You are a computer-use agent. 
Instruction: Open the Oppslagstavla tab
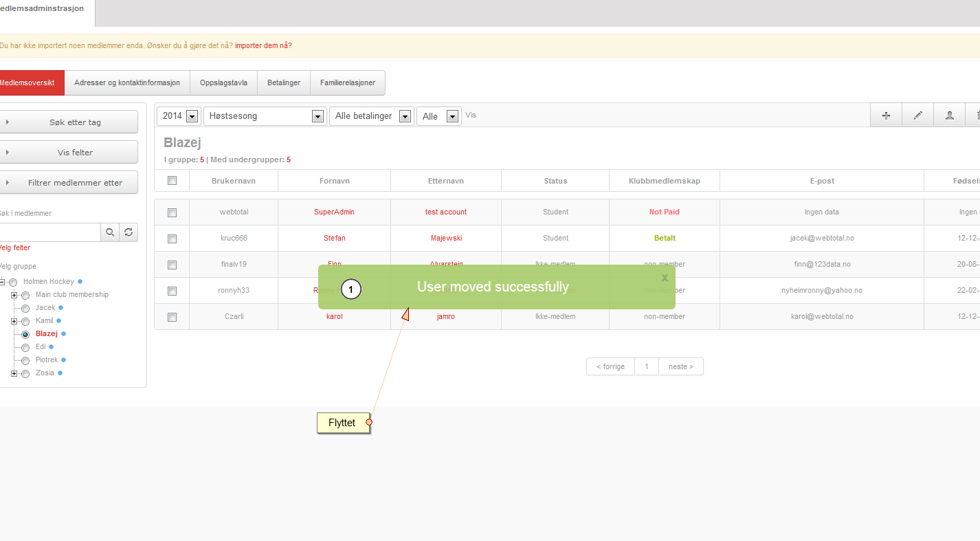click(224, 82)
